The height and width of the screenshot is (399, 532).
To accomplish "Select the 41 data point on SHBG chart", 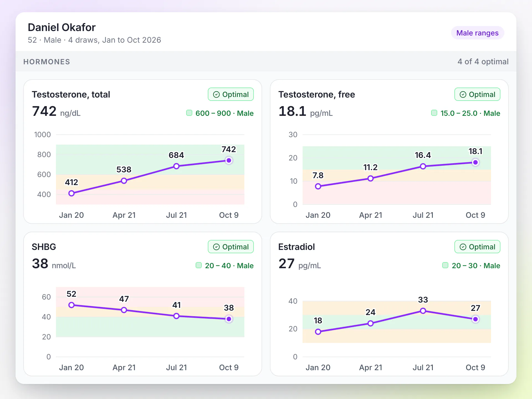I will coord(176,316).
